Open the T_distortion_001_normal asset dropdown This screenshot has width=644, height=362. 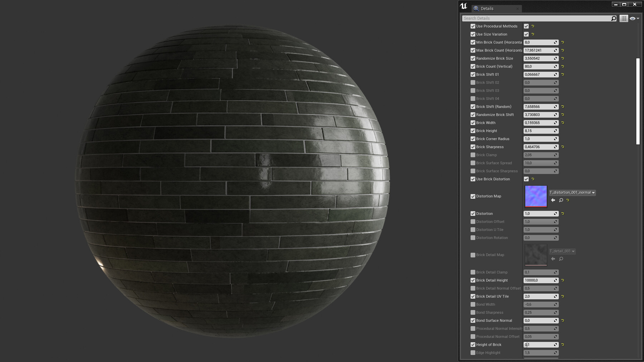pyautogui.click(x=572, y=193)
